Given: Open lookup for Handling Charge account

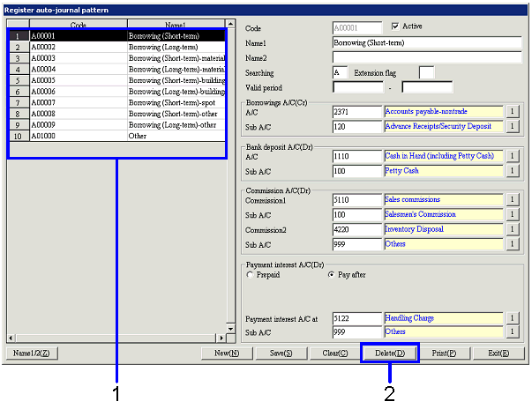Looking at the screenshot, I should (x=511, y=317).
